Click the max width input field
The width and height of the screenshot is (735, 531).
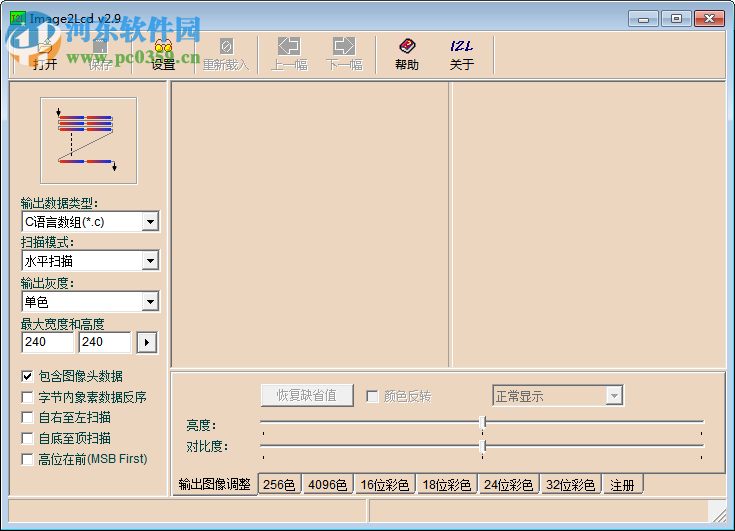click(48, 342)
